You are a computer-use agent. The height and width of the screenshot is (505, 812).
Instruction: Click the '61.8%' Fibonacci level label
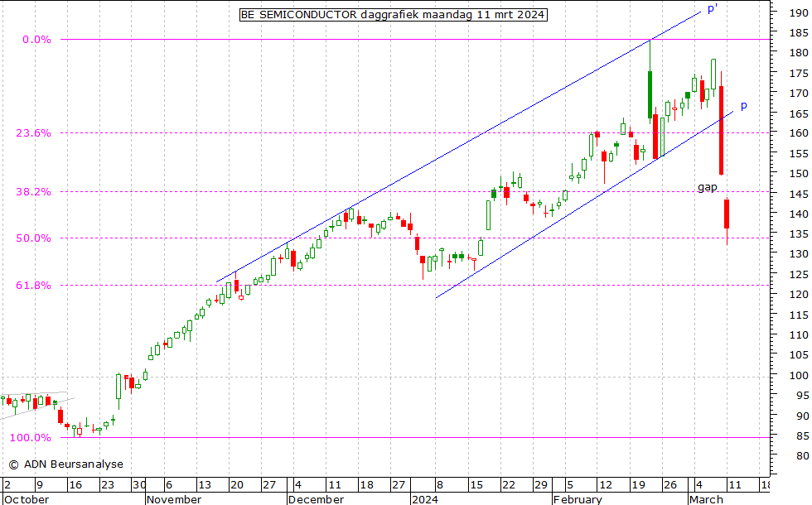point(33,286)
